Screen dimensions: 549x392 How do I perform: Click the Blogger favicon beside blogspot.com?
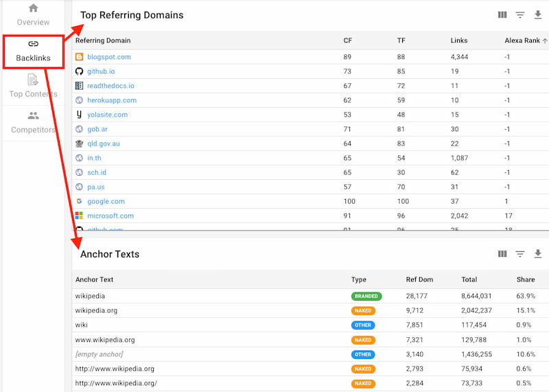click(79, 57)
